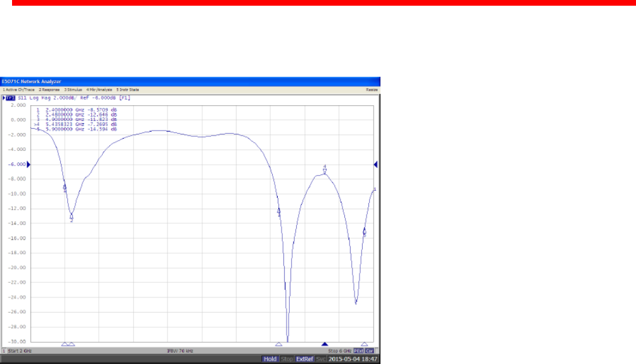Select active marker 4 readout row 5.4358323 GHz
The height and width of the screenshot is (364, 636).
point(76,124)
